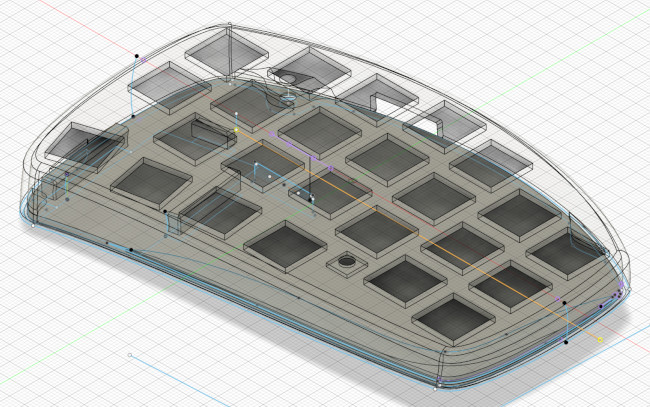The image size is (650, 407).
Task: Select the yellow sketch point near the upper-left cutouts
Action: (x=236, y=130)
